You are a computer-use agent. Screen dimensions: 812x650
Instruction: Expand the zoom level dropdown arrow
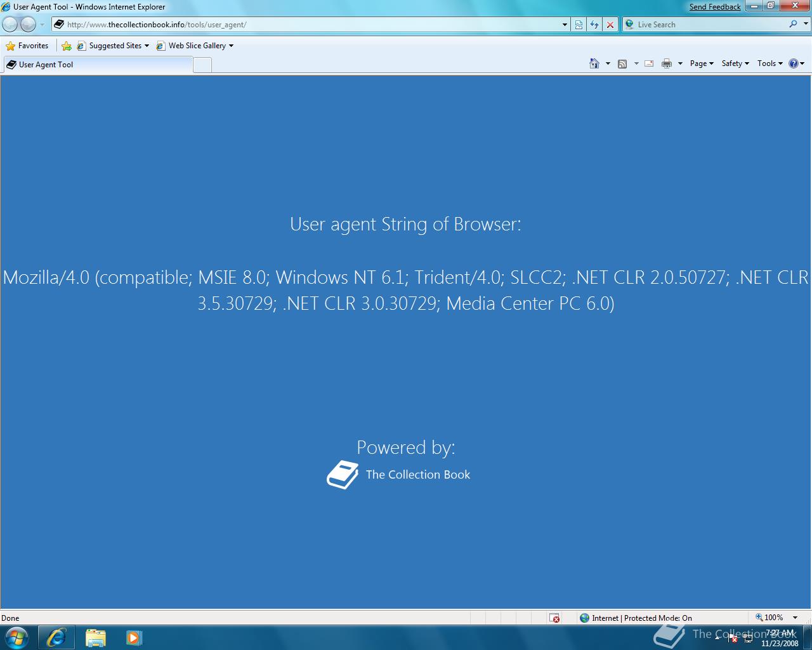click(x=795, y=618)
